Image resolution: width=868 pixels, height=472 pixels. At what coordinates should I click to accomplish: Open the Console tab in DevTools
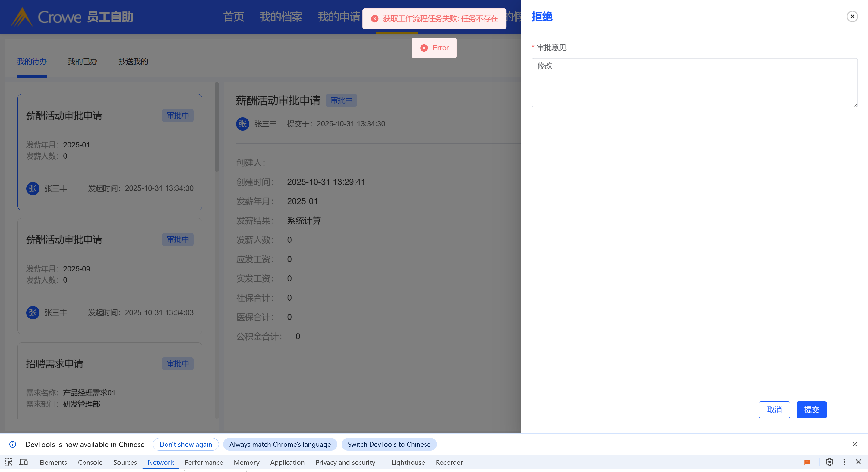point(90,463)
